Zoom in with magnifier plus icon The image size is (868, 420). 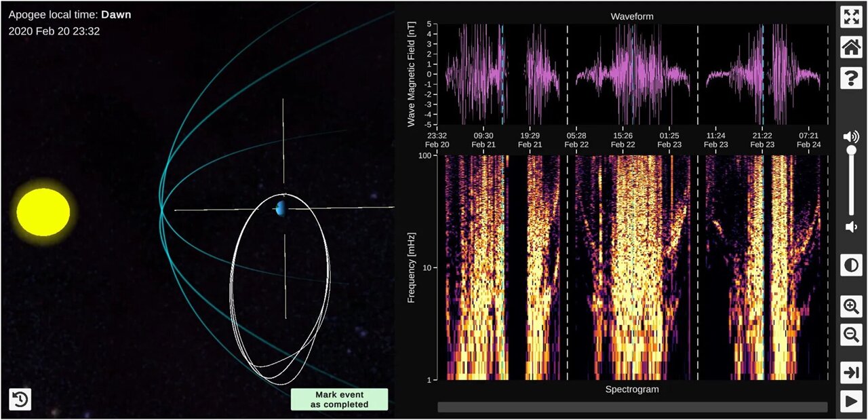tap(851, 306)
